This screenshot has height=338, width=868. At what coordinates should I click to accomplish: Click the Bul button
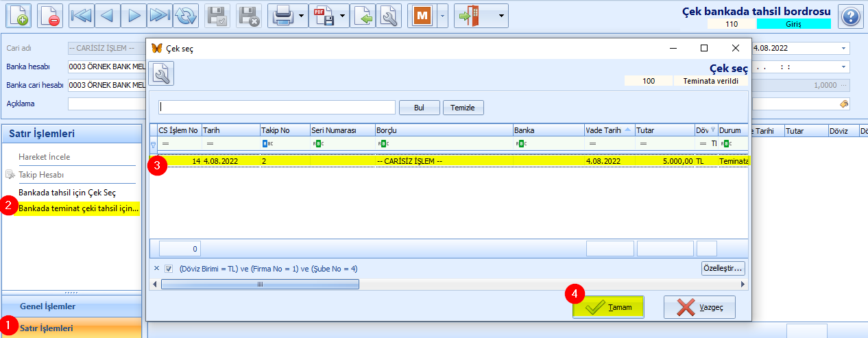pos(419,108)
